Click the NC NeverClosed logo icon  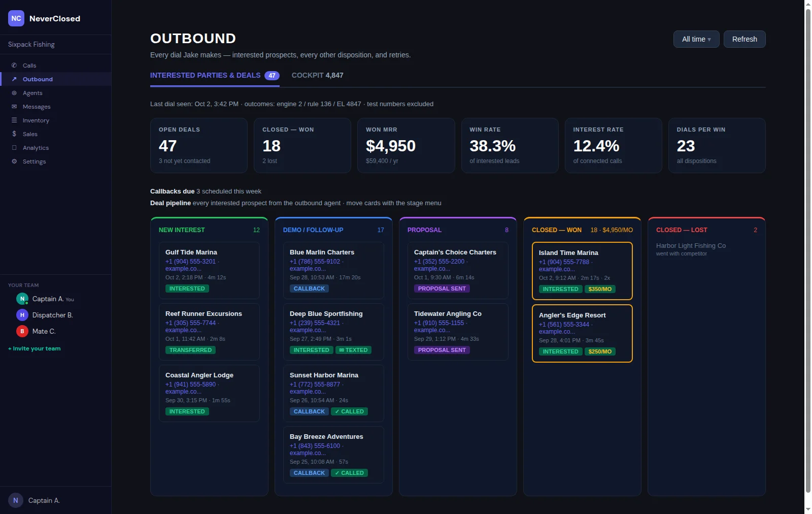tap(16, 18)
